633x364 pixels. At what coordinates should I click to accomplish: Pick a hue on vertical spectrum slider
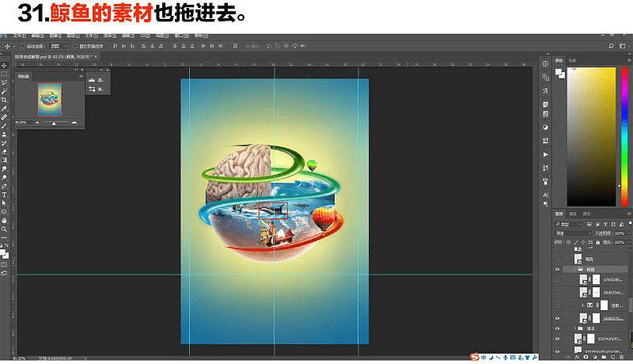[624, 136]
